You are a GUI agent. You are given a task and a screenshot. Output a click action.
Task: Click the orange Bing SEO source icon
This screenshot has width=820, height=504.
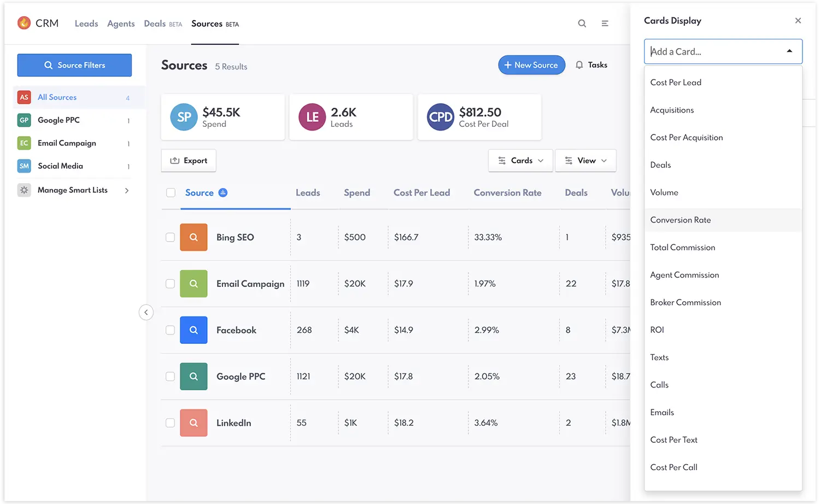(194, 237)
